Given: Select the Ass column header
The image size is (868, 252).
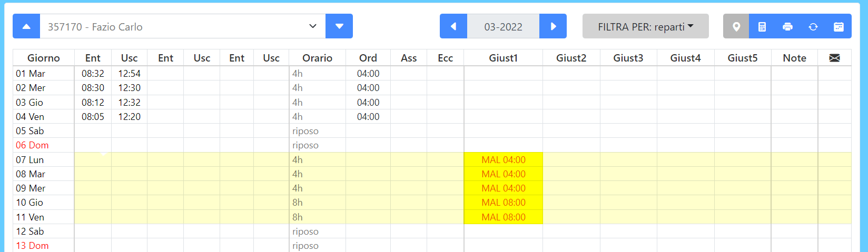Looking at the screenshot, I should click(409, 58).
